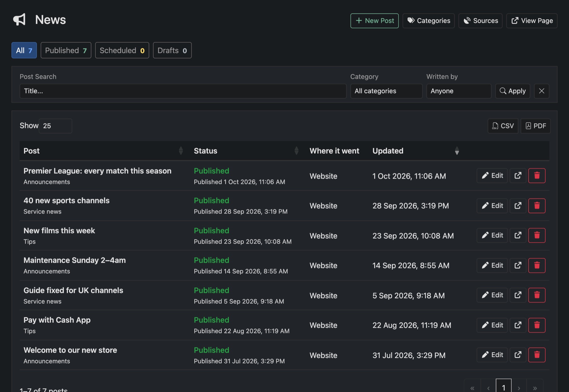
Task: Click 'Guide fixed for UK channels' title
Action: [73, 290]
